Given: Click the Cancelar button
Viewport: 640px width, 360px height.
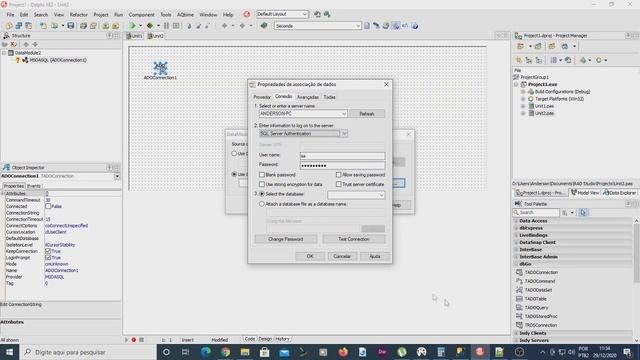Looking at the screenshot, I should coord(342,256).
